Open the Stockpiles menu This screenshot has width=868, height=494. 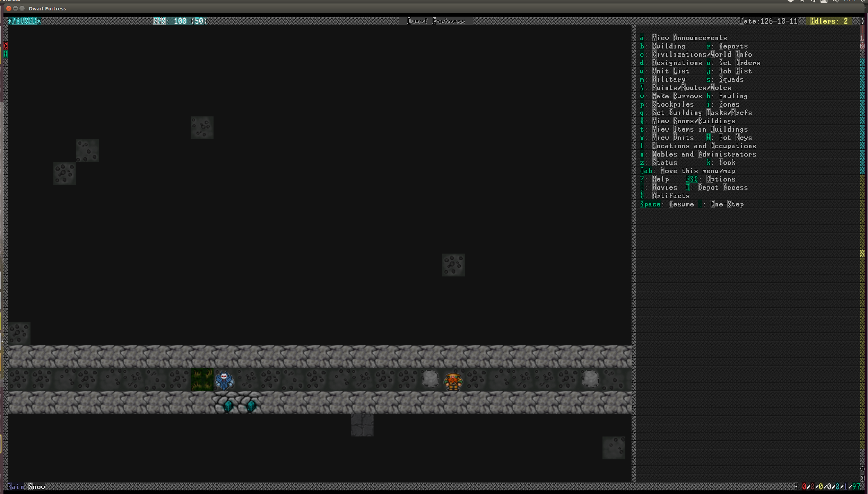[x=667, y=104]
